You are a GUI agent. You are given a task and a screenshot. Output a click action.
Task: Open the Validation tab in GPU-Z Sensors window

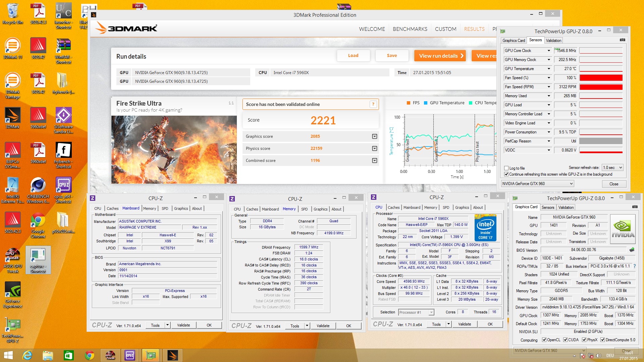[553, 40]
